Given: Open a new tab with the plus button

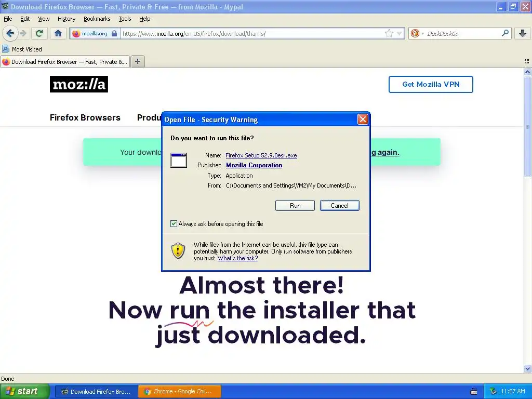Looking at the screenshot, I should (x=137, y=61).
